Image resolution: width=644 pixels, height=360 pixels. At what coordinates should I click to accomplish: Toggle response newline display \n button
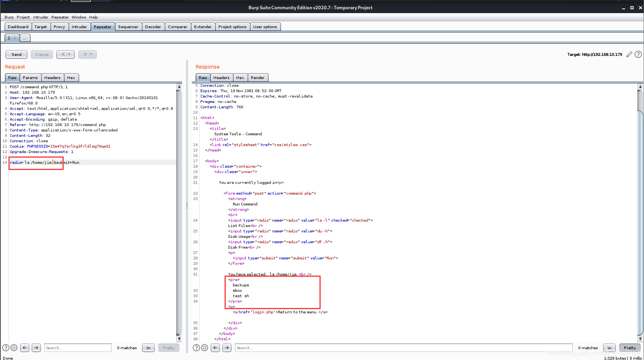coord(609,348)
